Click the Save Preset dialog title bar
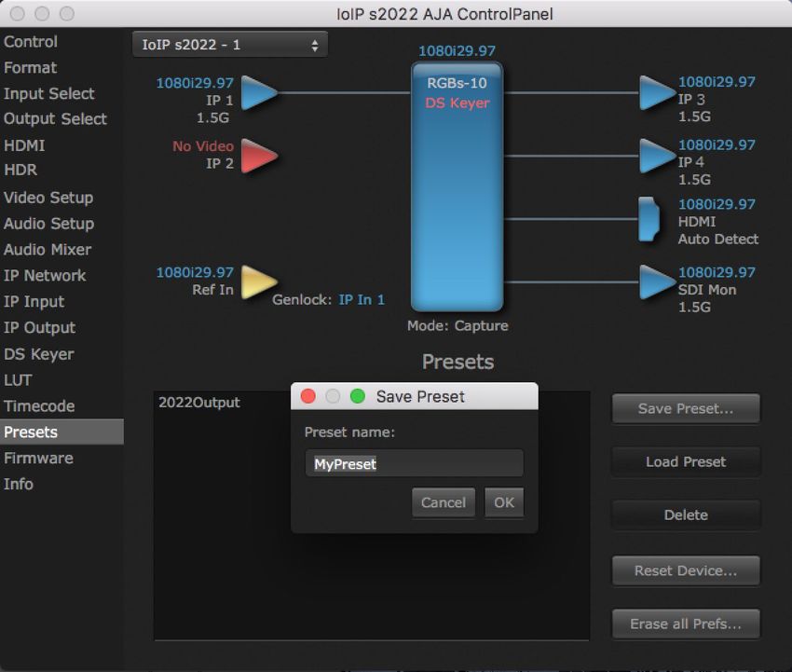The width and height of the screenshot is (792, 672). [415, 396]
